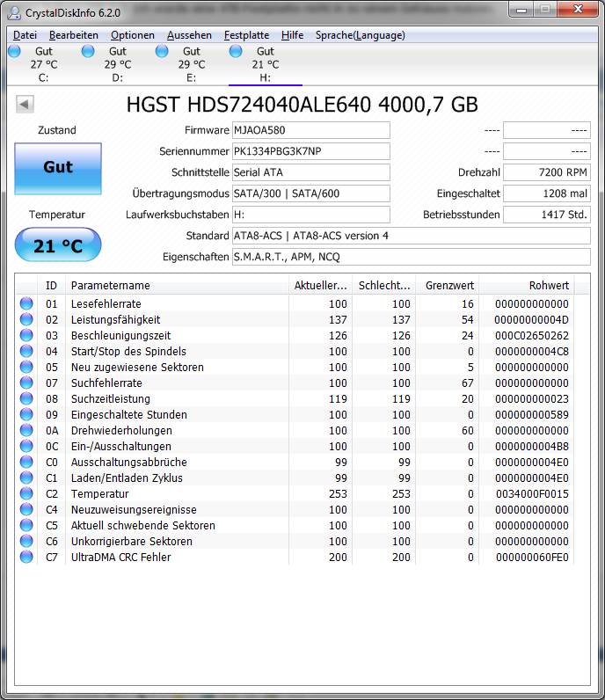Open the Festplatte menu

click(x=246, y=35)
